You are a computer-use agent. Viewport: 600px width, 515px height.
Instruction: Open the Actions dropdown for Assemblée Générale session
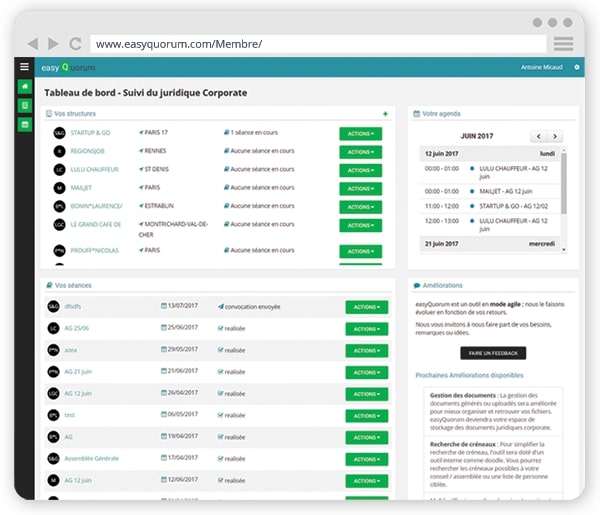click(366, 459)
